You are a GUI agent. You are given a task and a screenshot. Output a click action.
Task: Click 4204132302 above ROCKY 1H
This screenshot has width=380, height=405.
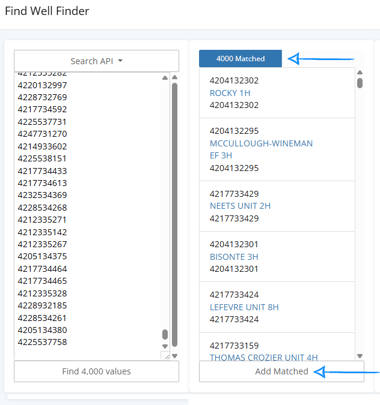pyautogui.click(x=234, y=81)
